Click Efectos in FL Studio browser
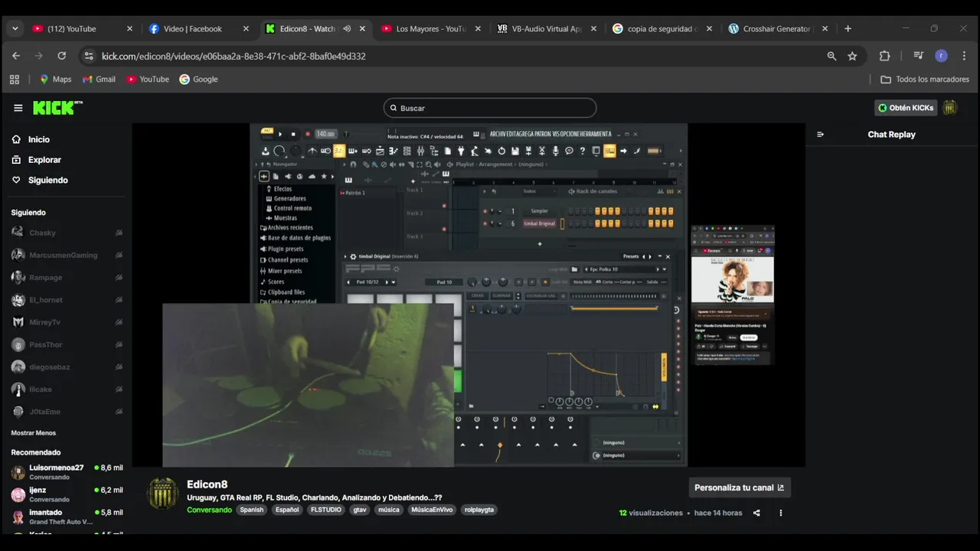The height and width of the screenshot is (551, 980). point(283,189)
